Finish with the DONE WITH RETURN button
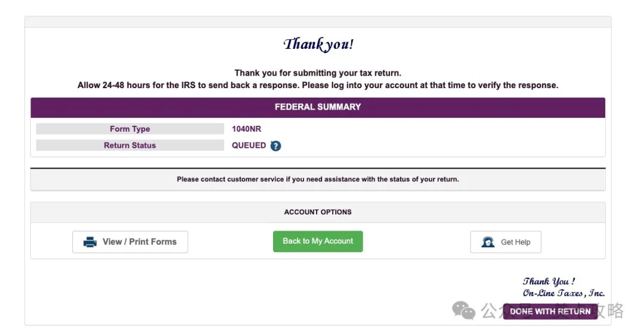This screenshot has width=644, height=336. click(x=550, y=311)
